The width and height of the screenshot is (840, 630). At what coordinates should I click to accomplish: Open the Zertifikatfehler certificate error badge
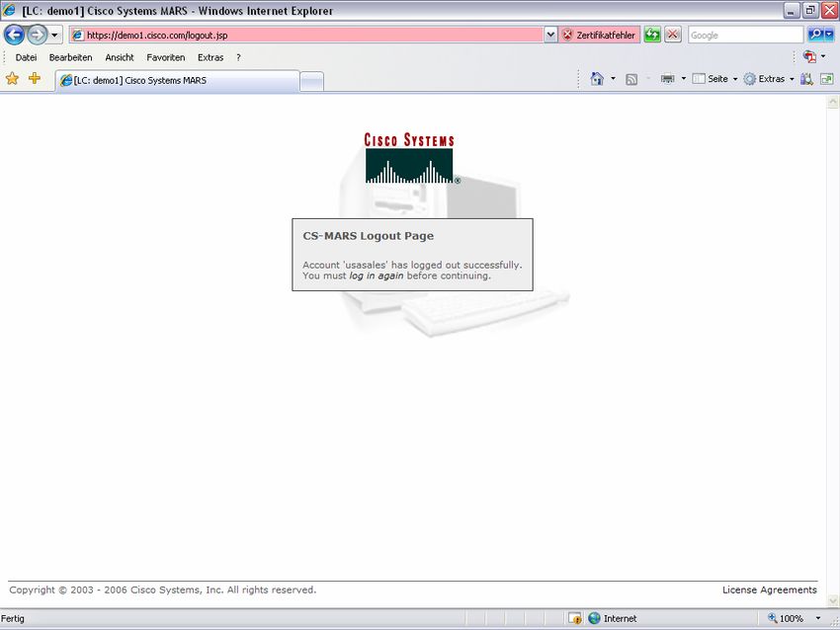click(x=599, y=36)
